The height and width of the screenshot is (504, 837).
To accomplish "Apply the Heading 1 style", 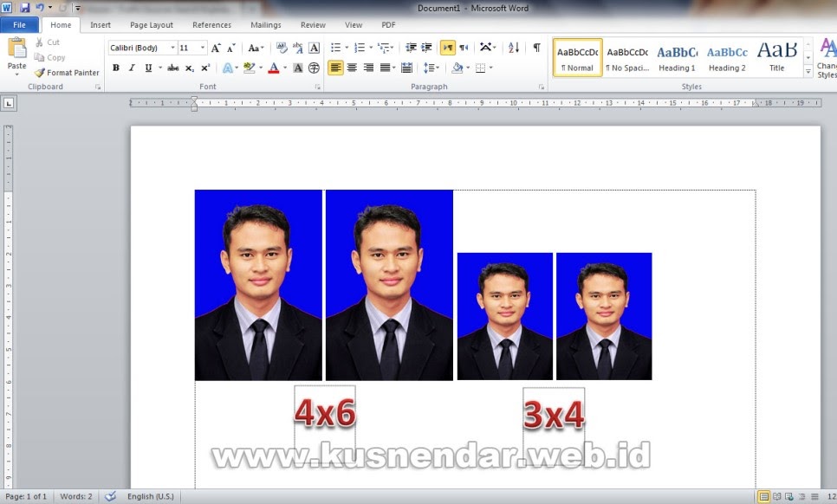I will click(677, 58).
